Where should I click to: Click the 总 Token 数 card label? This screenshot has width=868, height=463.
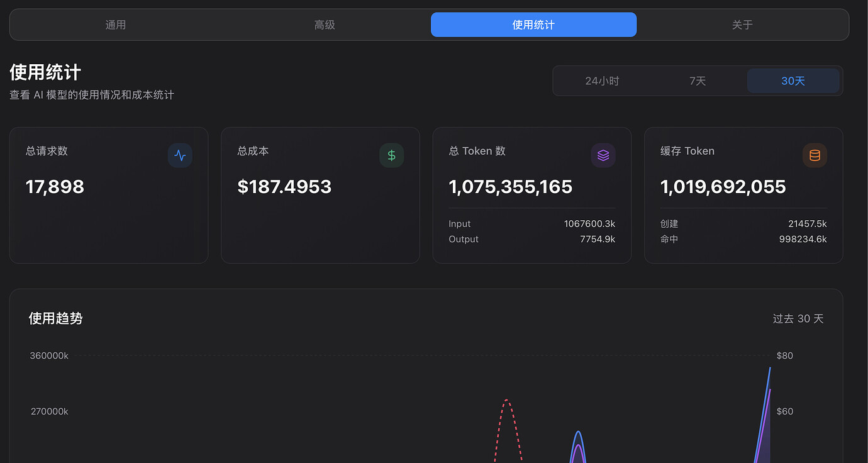[x=477, y=151]
